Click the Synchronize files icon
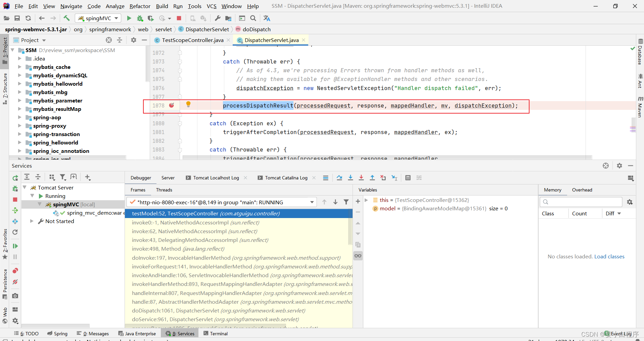Image resolution: width=644 pixels, height=341 pixels. click(x=28, y=18)
